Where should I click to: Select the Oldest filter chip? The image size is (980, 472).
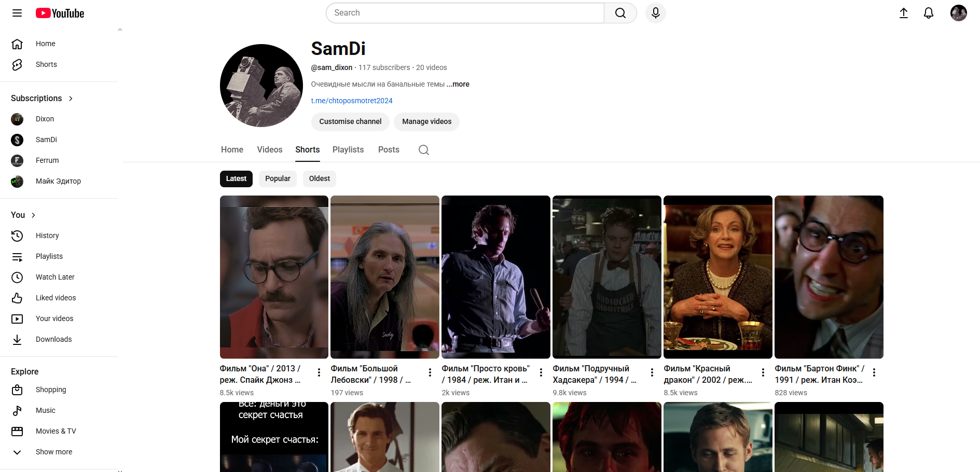320,179
